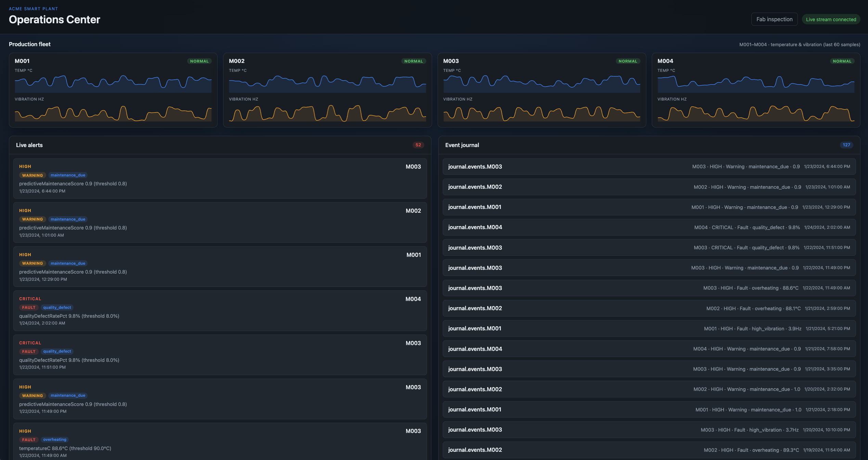Select journal entry M002 overheating 88.1°C
The image size is (868, 460).
pos(649,308)
